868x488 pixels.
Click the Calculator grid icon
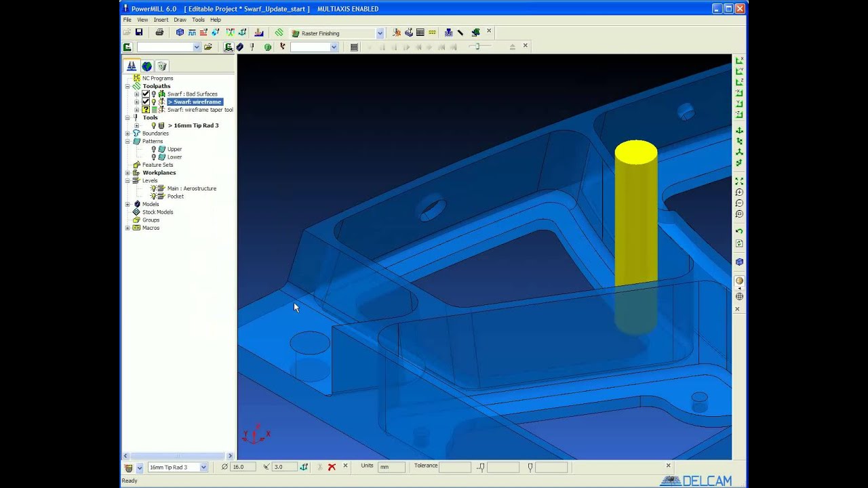point(420,32)
